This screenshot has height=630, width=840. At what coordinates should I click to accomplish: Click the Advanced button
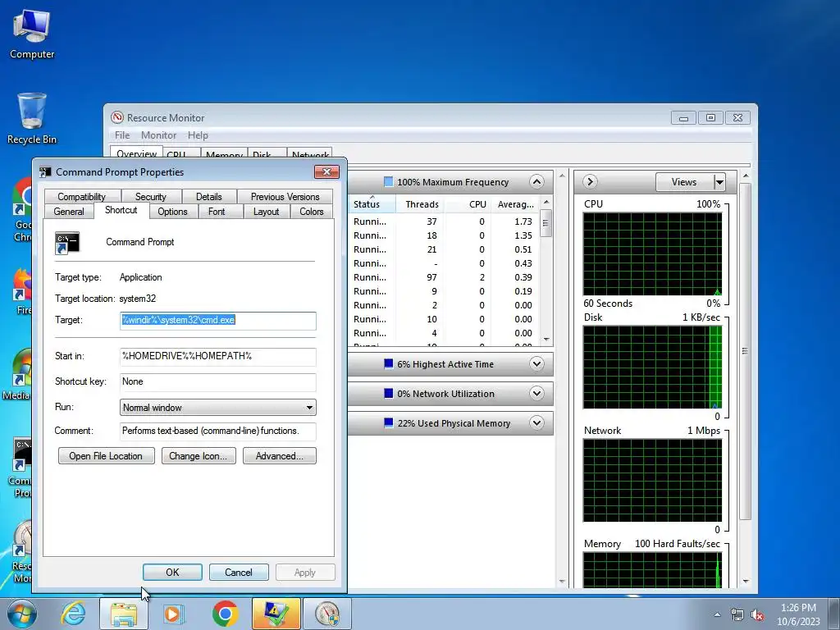[280, 456]
